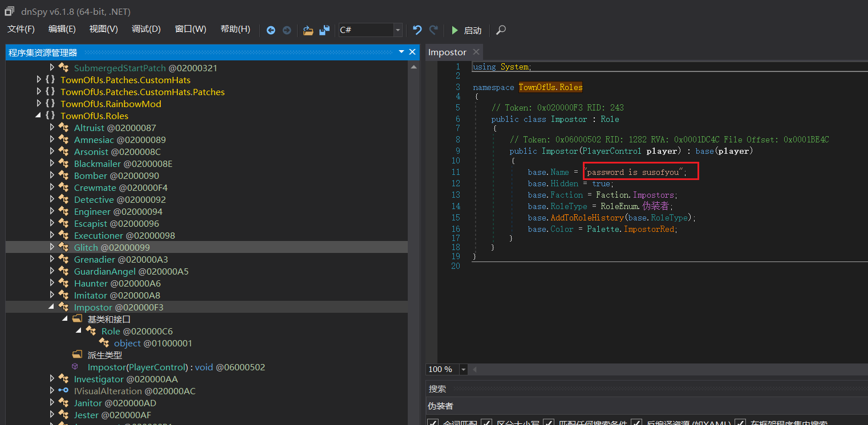This screenshot has width=868, height=425.
Task: Collapse the Role @020000C6 node
Action: (79, 331)
